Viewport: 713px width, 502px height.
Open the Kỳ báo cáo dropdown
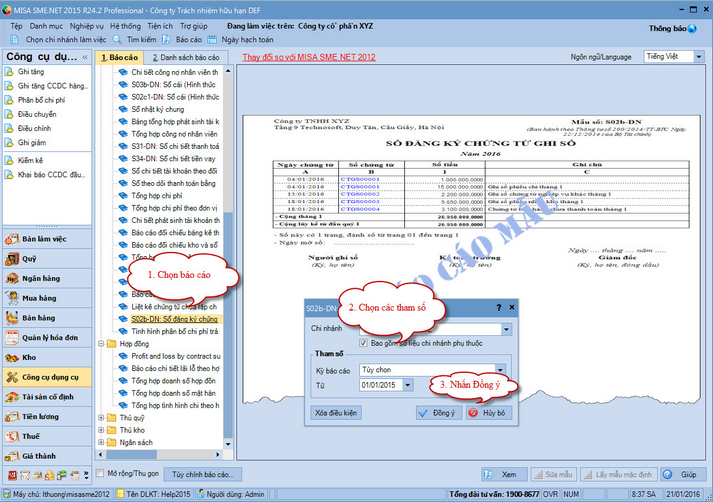pos(500,370)
